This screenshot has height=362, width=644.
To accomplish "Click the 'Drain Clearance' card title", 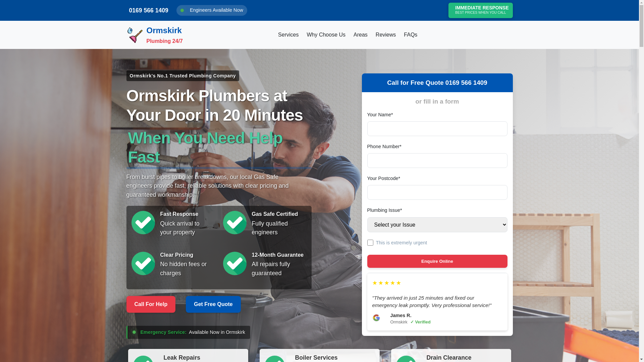I will pos(449,358).
